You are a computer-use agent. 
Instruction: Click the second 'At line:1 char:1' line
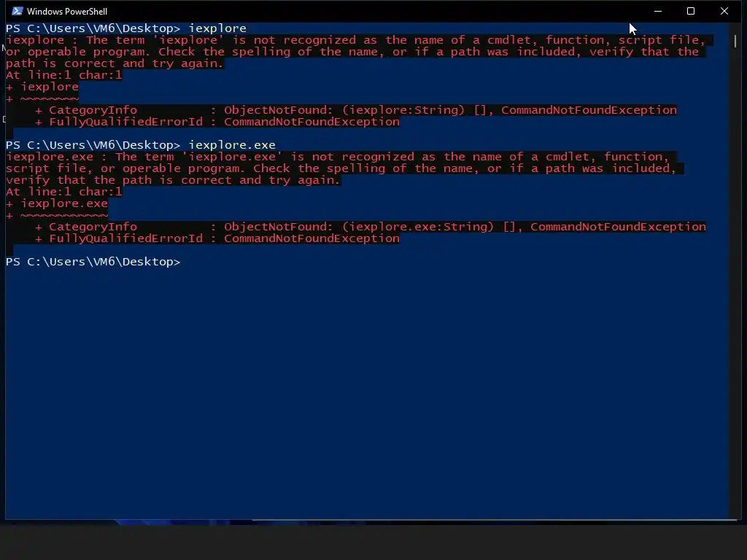64,192
